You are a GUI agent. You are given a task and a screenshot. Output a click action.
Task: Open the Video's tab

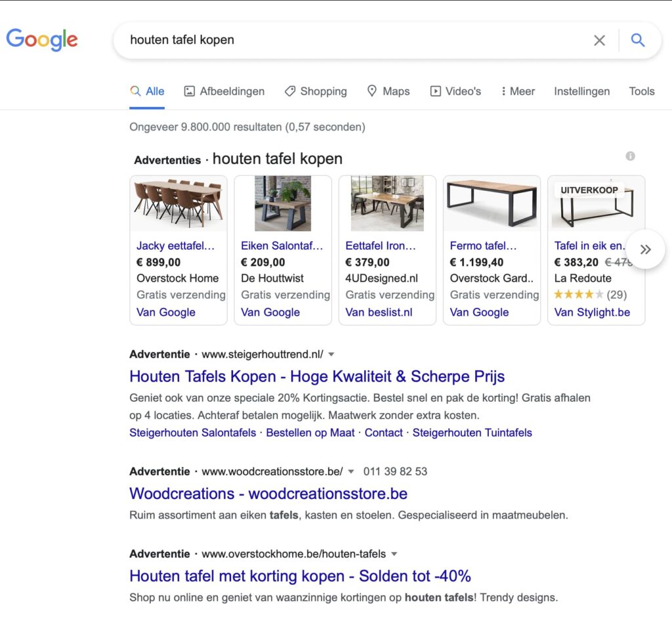click(455, 91)
